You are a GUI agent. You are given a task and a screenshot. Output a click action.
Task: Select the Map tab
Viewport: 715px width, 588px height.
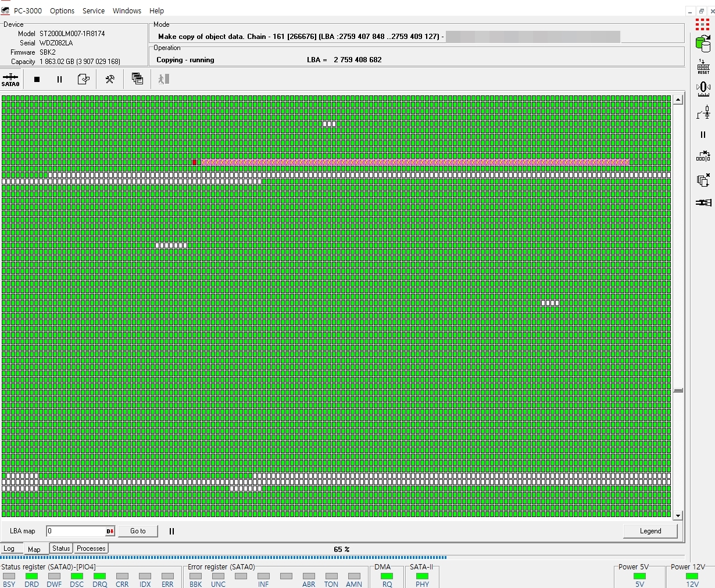pos(34,549)
